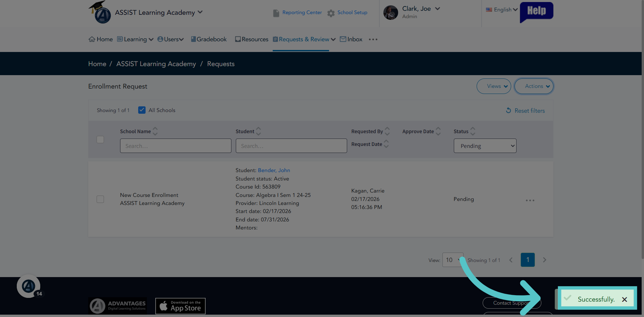Viewport: 644px width, 317px height.
Task: Open student Bender, John link
Action: [x=274, y=170]
